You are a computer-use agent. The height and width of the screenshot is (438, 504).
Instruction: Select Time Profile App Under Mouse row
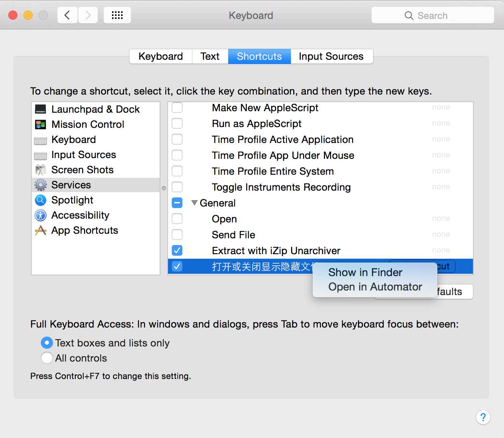tap(320, 155)
